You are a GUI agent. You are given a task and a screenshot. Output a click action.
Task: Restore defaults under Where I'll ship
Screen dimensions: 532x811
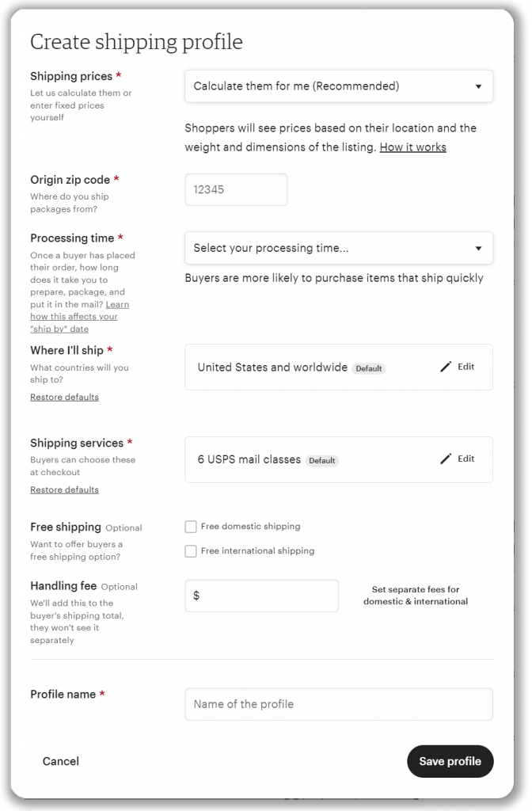(64, 397)
